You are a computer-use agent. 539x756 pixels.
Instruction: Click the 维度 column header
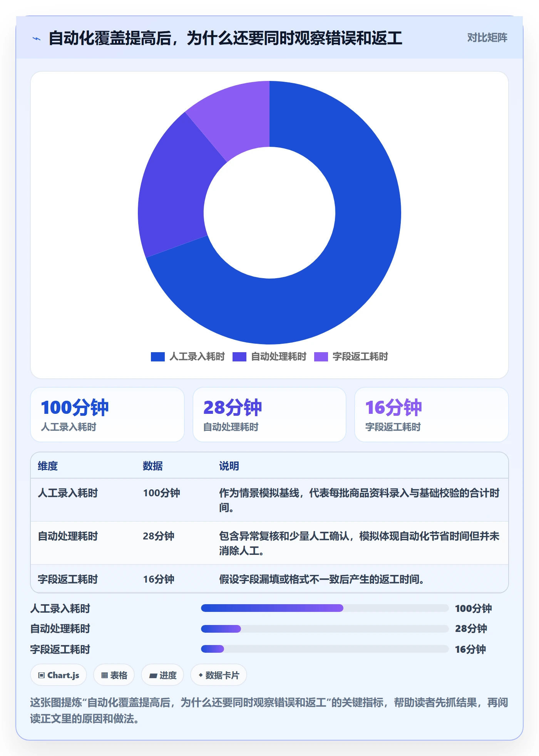coord(48,466)
